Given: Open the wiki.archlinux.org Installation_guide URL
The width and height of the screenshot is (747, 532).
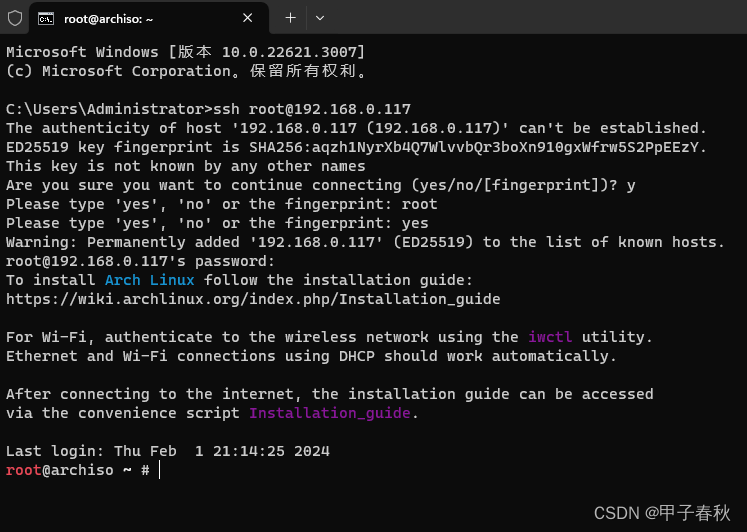Looking at the screenshot, I should pos(253,299).
